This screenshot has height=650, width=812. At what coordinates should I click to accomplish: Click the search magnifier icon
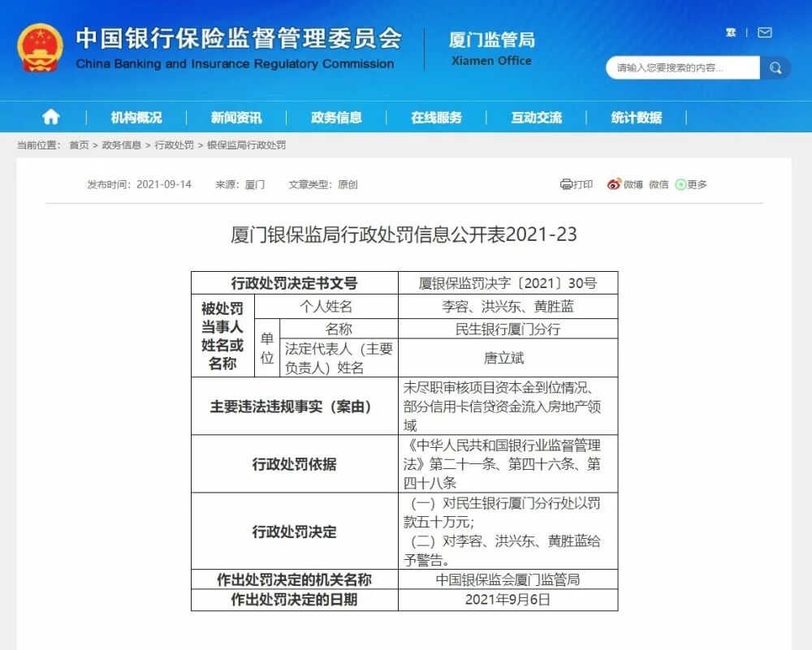click(775, 68)
